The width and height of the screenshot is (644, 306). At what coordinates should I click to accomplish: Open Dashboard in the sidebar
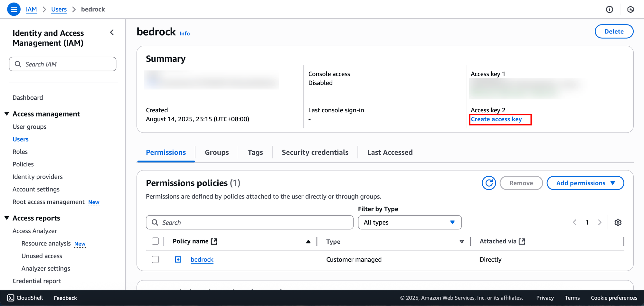click(28, 97)
